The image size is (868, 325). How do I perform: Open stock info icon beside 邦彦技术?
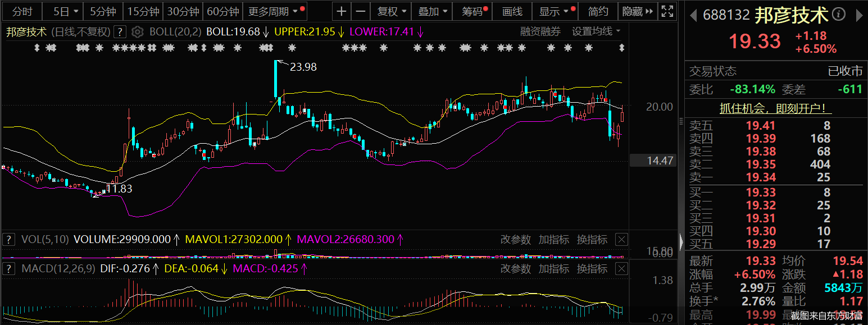838,15
